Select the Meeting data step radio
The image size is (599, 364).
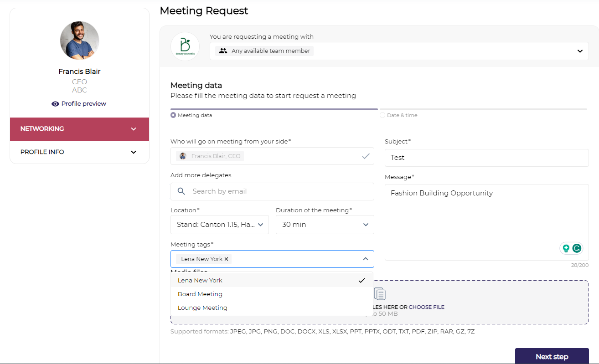tap(173, 115)
